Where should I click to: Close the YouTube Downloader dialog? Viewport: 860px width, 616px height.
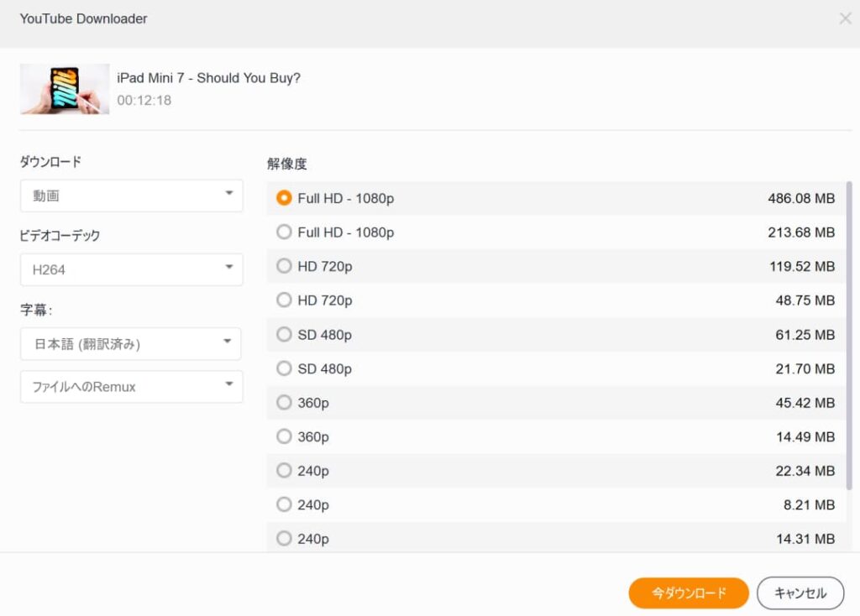tap(846, 18)
